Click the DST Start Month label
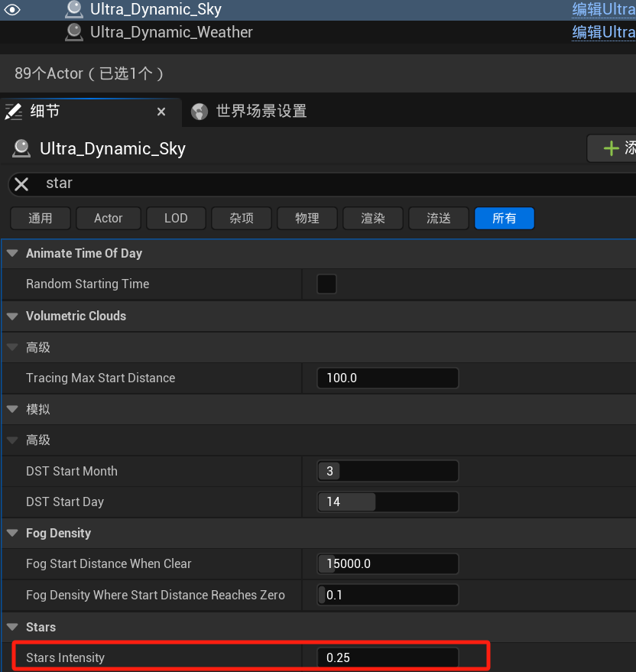Viewport: 636px width, 672px height. tap(72, 472)
